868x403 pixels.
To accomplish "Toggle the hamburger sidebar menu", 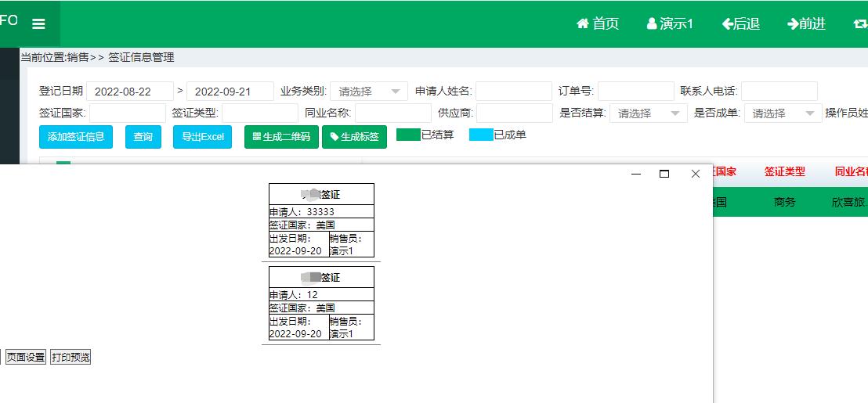I will click(38, 24).
